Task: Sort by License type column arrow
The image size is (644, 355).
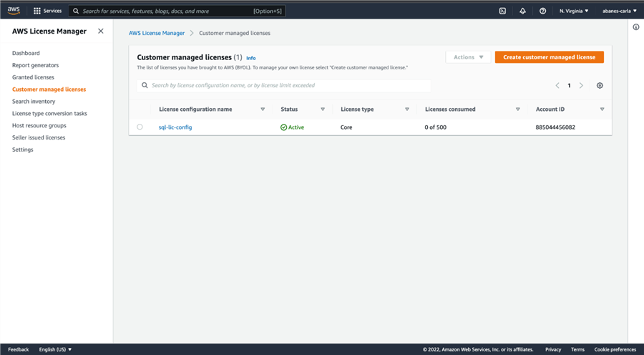Action: point(407,110)
